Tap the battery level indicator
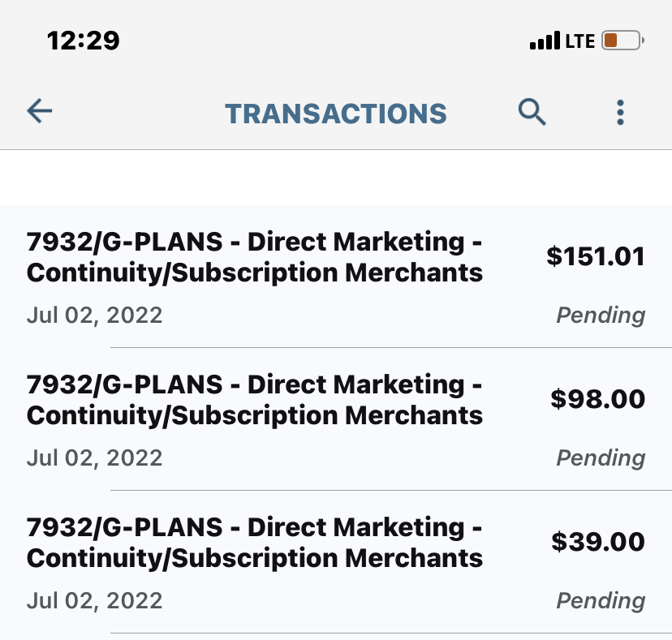Screen dimensions: 672x640 click(x=622, y=40)
